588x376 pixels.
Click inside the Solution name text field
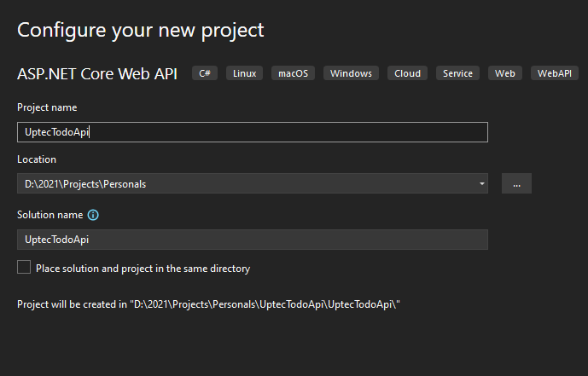pyautogui.click(x=252, y=240)
